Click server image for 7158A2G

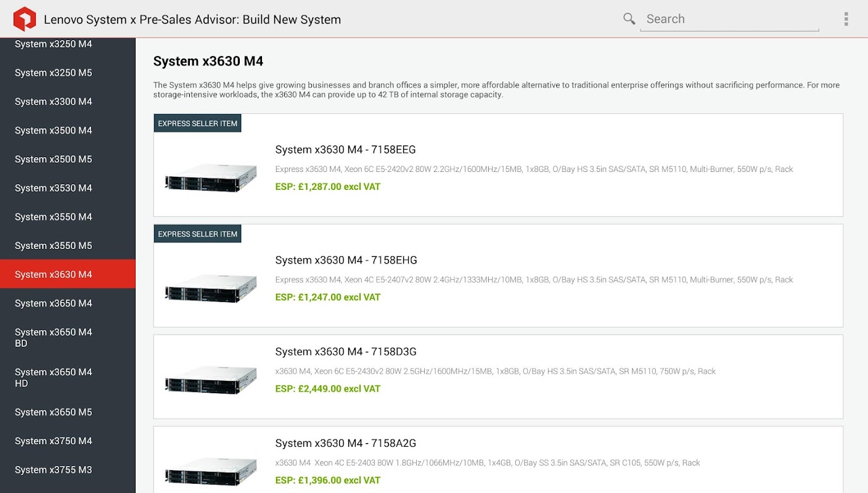[x=211, y=471]
